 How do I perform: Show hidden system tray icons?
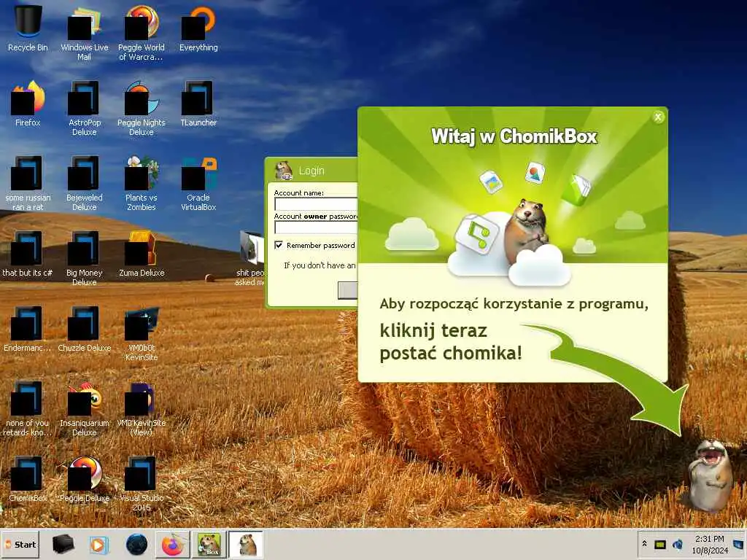645,544
